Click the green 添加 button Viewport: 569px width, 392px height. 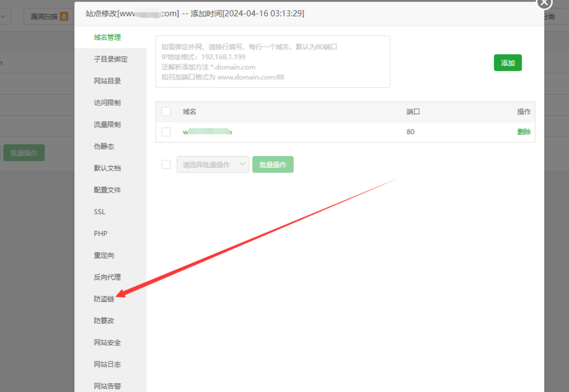coord(507,63)
